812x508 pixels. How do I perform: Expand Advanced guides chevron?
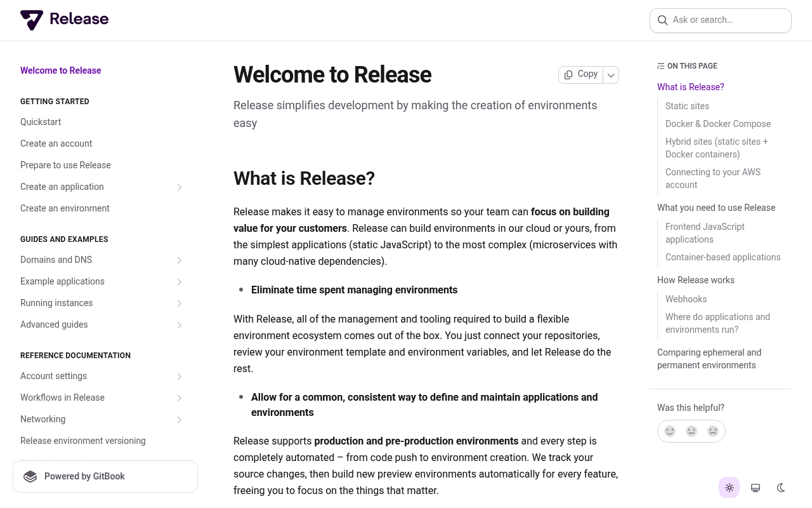180,325
